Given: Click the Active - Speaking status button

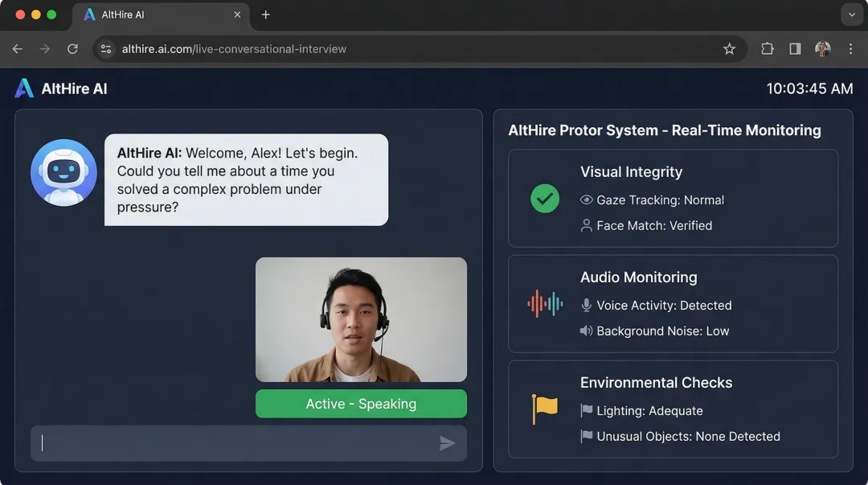Looking at the screenshot, I should click(361, 403).
